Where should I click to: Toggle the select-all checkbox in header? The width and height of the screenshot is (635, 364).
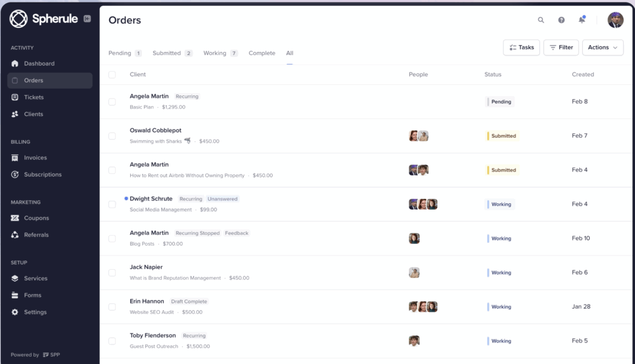coord(112,74)
